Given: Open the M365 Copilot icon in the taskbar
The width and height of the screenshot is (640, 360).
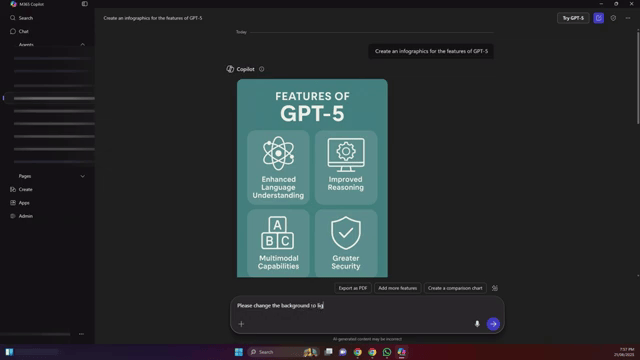Looking at the screenshot, I should tap(402, 352).
